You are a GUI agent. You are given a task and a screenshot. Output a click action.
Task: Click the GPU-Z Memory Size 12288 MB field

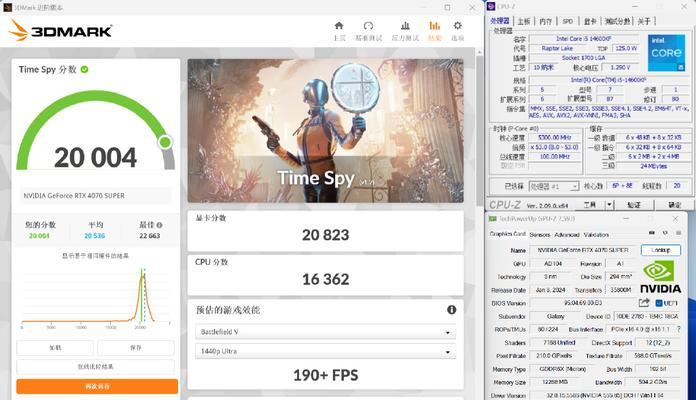coord(554,382)
